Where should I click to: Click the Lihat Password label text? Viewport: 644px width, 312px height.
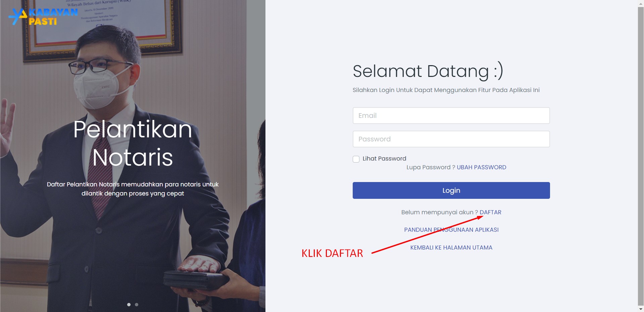(384, 159)
